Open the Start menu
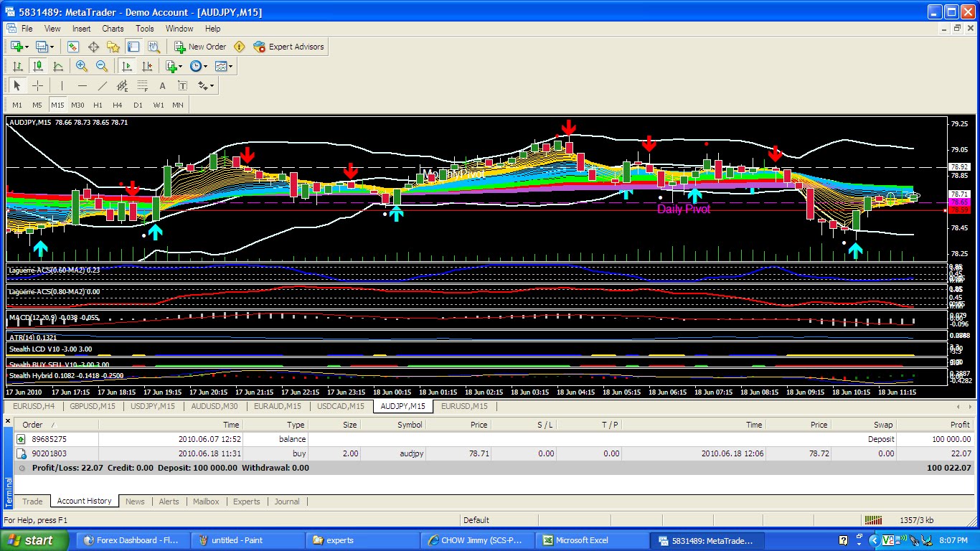The image size is (980, 551). (x=34, y=540)
